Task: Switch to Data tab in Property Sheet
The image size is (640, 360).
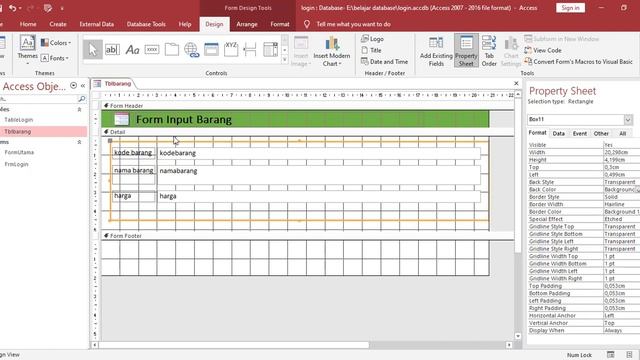Action: point(558,133)
